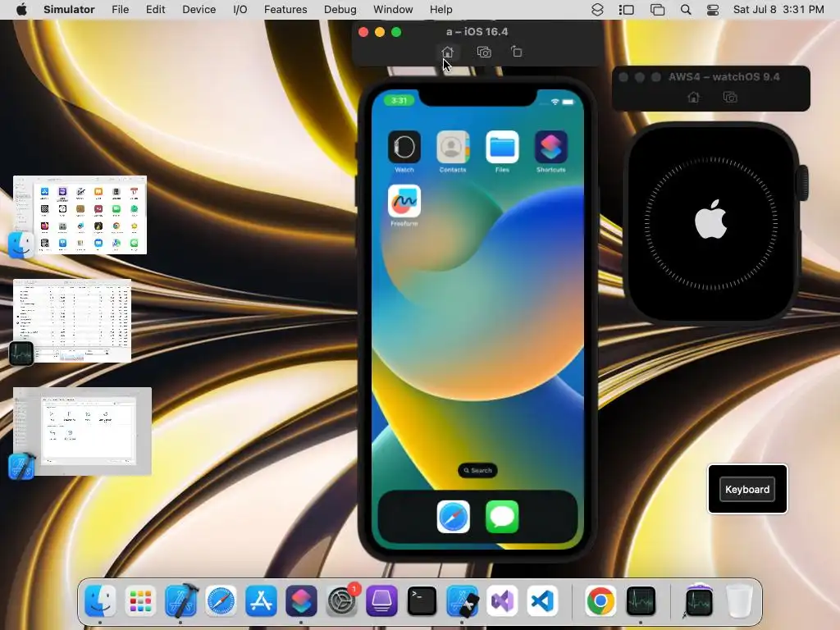Open Safari in the iPhone dock
The width and height of the screenshot is (840, 630).
pos(453,517)
